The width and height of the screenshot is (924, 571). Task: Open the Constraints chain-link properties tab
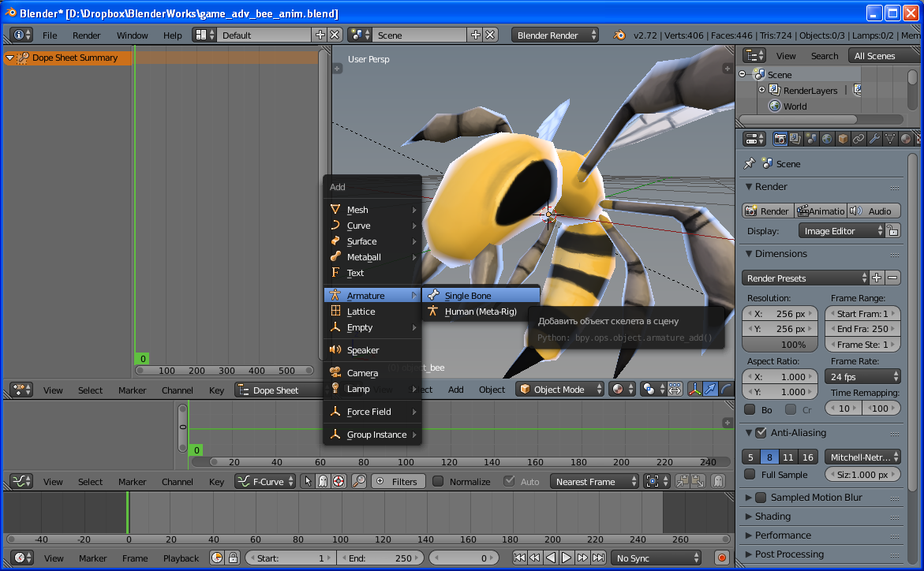click(x=859, y=139)
